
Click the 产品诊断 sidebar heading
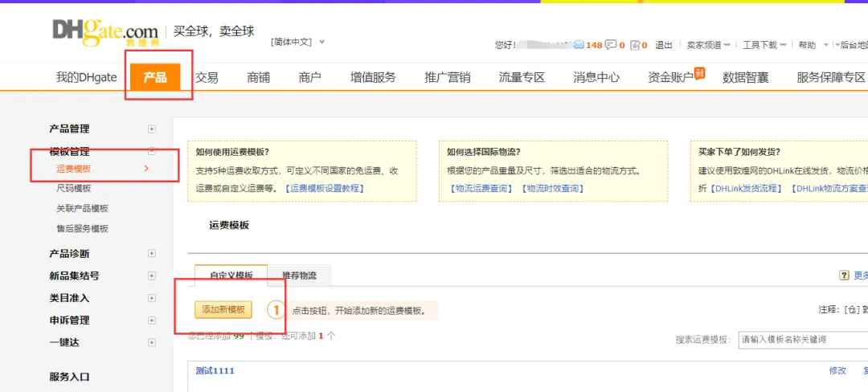(69, 254)
